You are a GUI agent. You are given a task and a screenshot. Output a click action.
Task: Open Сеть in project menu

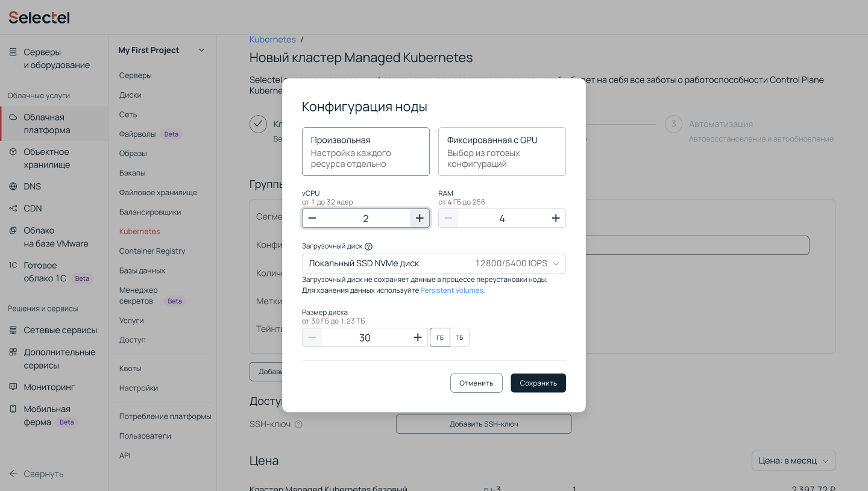[128, 114]
